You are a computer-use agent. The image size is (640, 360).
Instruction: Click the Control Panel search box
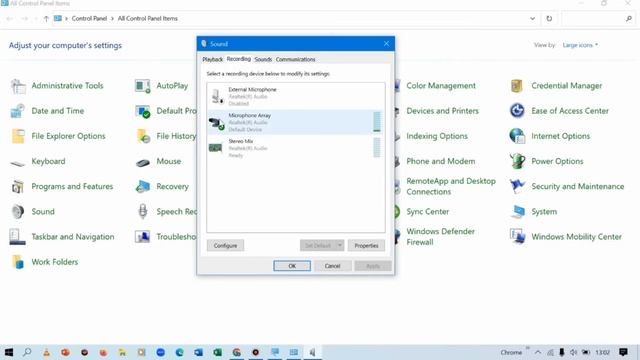[598, 19]
